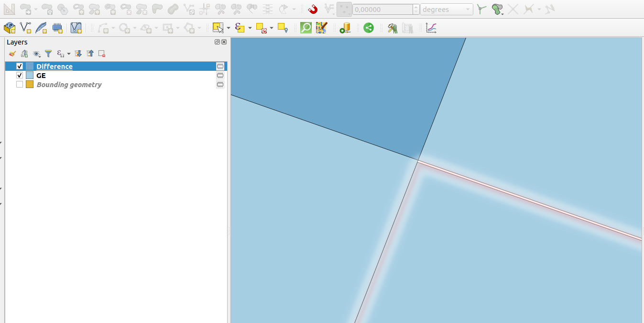
Task: Toggle the red snapping magnet icon
Action: 313,9
